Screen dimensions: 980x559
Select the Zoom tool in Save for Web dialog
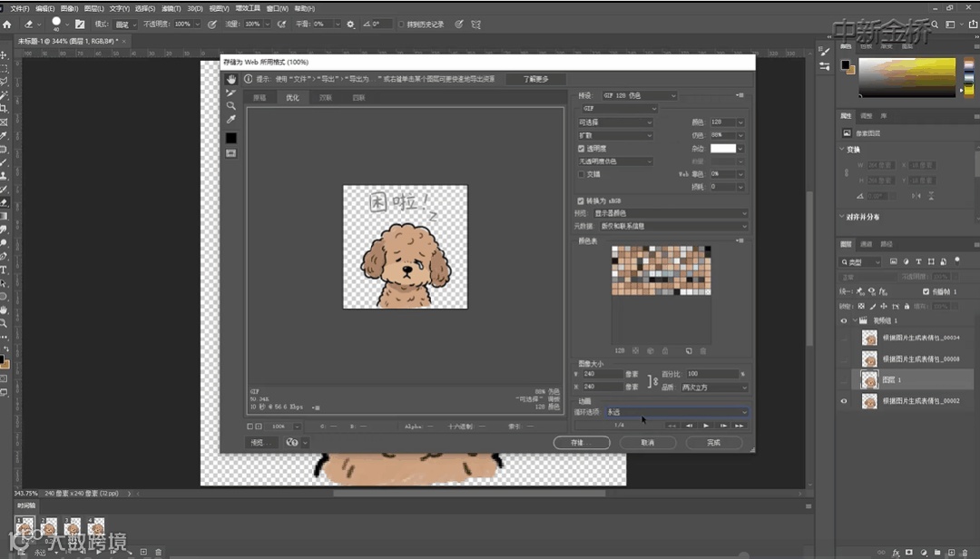click(231, 105)
